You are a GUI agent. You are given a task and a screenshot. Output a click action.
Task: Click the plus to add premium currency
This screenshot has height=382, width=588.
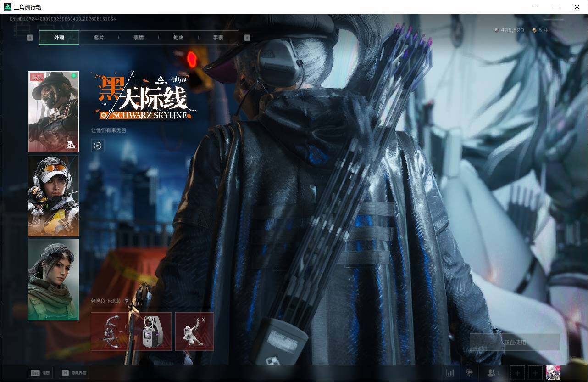click(546, 30)
